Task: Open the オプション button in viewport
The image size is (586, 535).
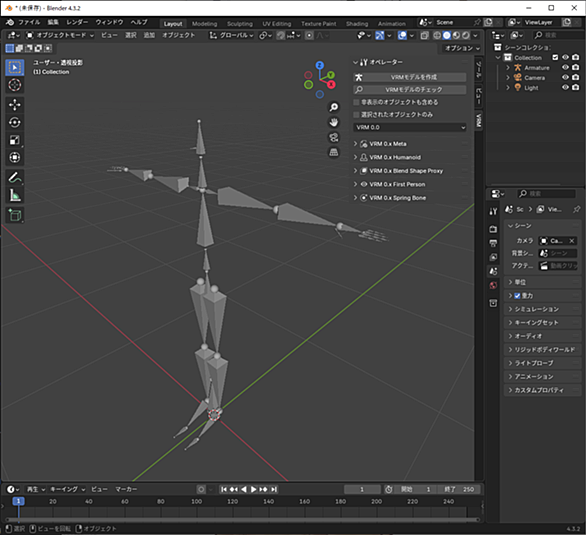Action: click(462, 48)
